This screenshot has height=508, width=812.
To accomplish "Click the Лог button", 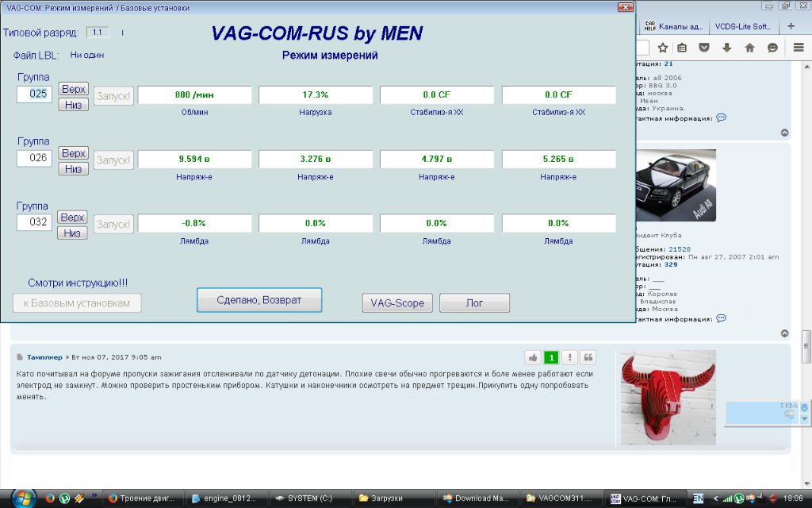I will [474, 302].
